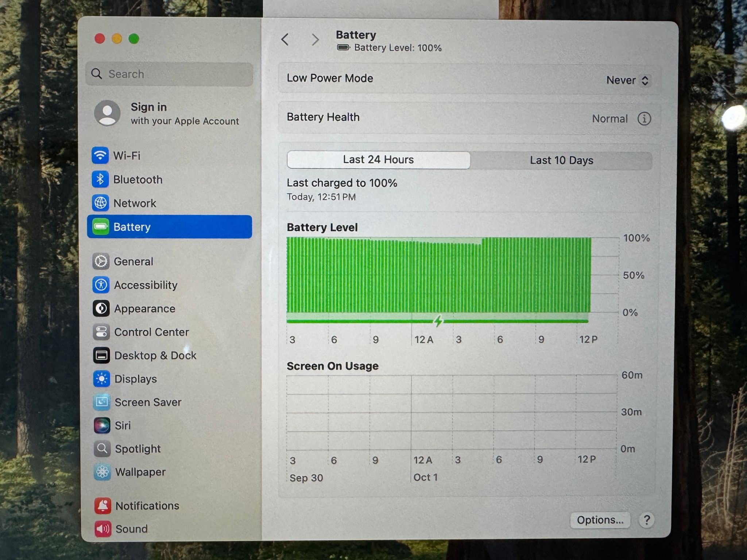The image size is (747, 560).
Task: Click the "Normal" battery health value
Action: 610,118
